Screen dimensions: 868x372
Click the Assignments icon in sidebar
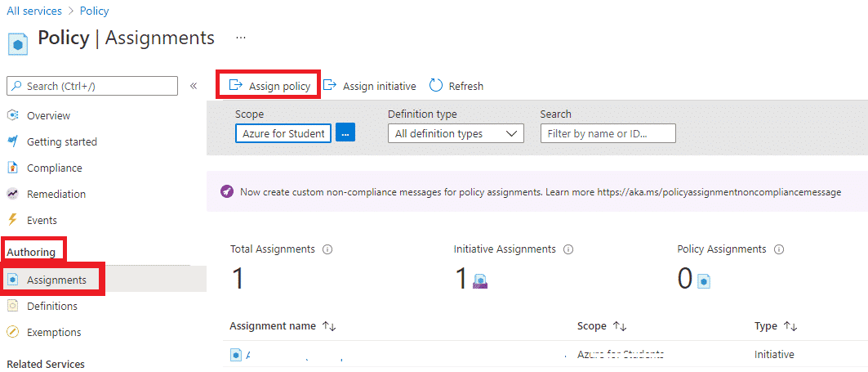tap(13, 280)
